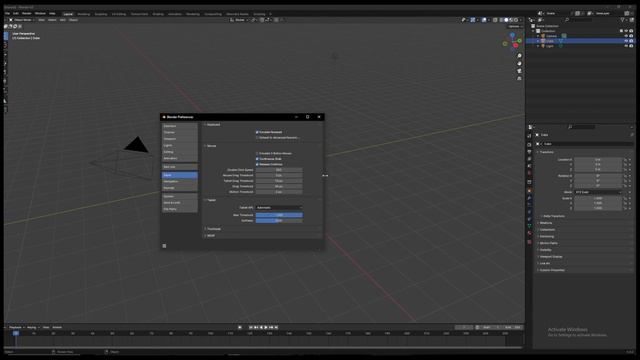
Task: Enable Default to Advanced Numeric Input
Action: (257, 138)
